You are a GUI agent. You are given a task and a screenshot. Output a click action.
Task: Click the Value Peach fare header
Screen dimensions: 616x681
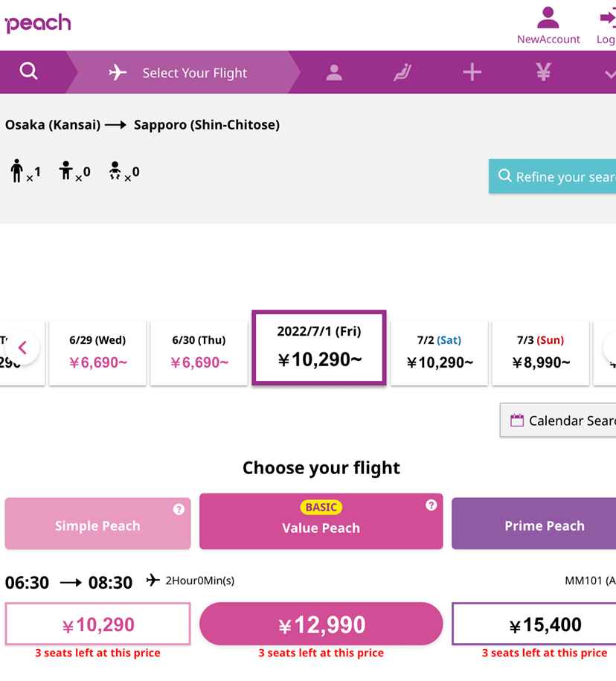click(321, 521)
